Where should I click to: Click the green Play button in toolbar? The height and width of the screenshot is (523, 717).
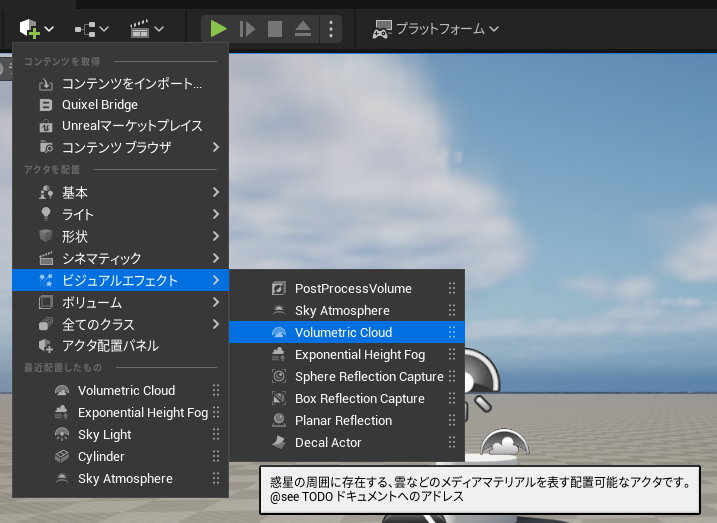218,29
